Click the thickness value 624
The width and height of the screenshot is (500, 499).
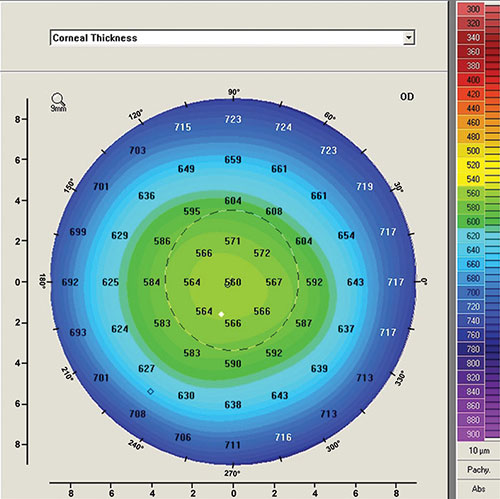click(120, 329)
